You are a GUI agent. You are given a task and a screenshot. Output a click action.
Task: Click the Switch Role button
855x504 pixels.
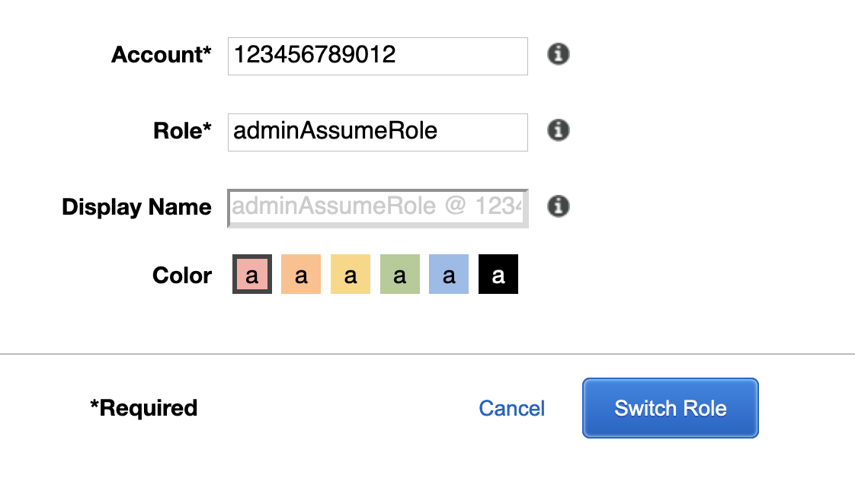pos(670,408)
